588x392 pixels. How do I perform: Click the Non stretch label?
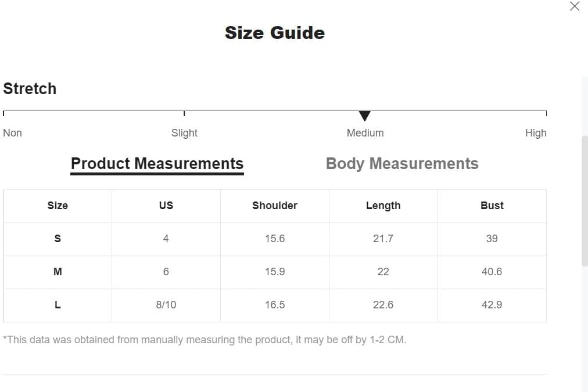point(12,133)
